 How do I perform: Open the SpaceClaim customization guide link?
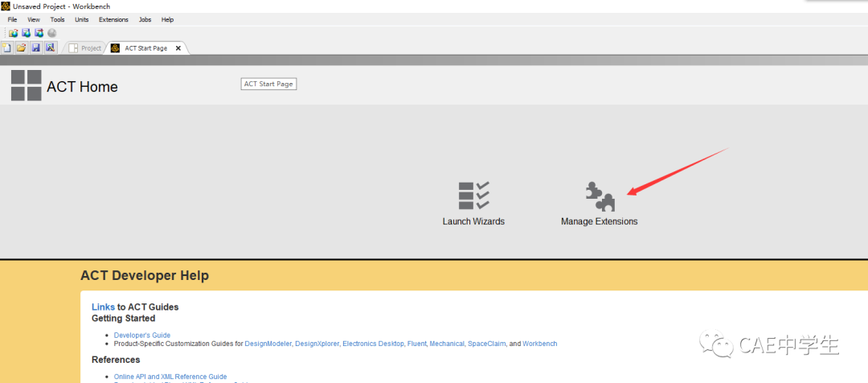point(486,344)
